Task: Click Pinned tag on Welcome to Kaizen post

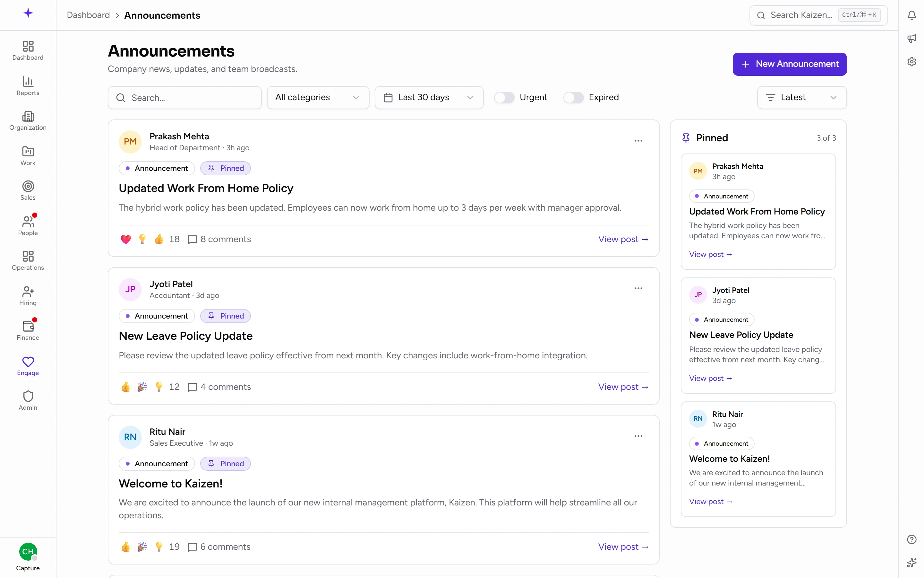Action: tap(225, 464)
